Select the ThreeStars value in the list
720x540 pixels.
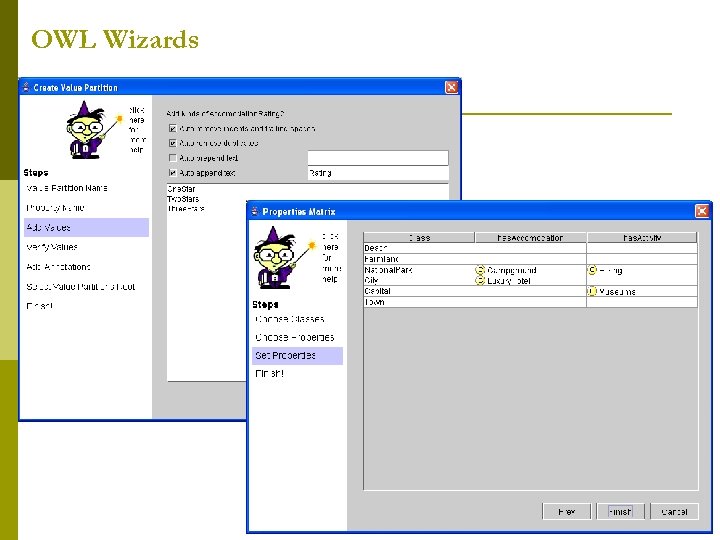[186, 208]
